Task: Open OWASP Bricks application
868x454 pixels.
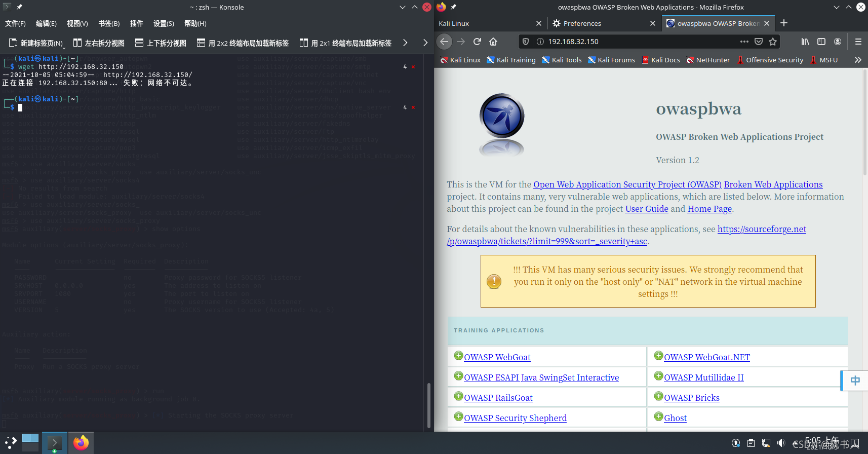Action: pyautogui.click(x=692, y=398)
